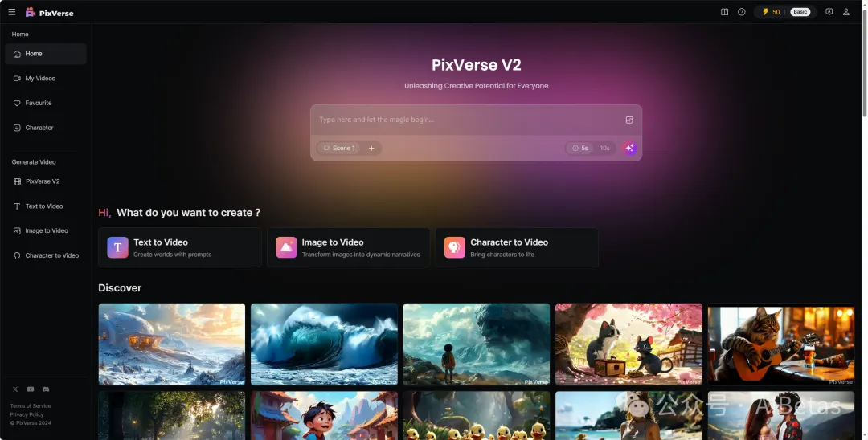Open the boy facing stone giant thumbnail

477,344
